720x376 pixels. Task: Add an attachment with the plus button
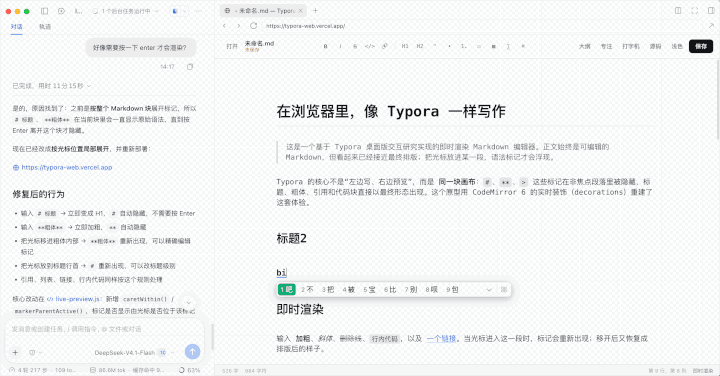(x=15, y=353)
